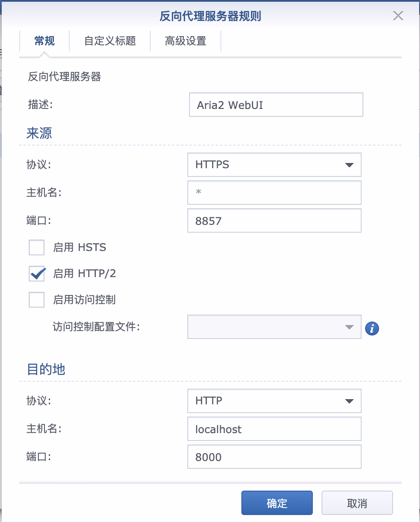This screenshot has width=420, height=522.
Task: Click the access control info icon
Action: coord(372,328)
